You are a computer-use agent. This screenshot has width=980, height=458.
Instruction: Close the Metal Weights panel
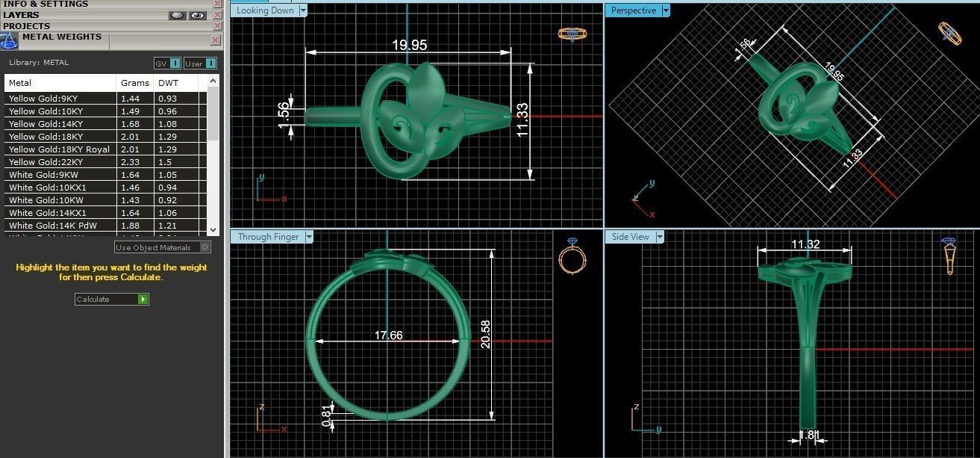coord(216,40)
